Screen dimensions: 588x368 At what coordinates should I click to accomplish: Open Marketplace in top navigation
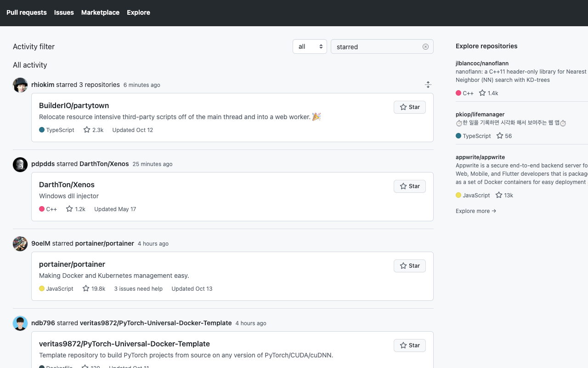(x=100, y=12)
